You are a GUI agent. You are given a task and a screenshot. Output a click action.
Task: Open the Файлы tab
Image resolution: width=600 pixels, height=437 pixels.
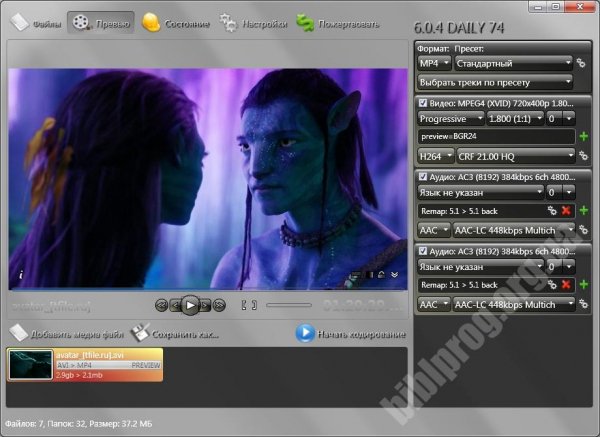pyautogui.click(x=36, y=23)
